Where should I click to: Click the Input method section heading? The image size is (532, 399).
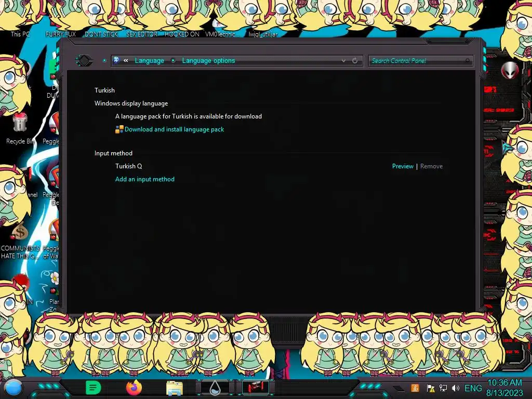pyautogui.click(x=113, y=153)
